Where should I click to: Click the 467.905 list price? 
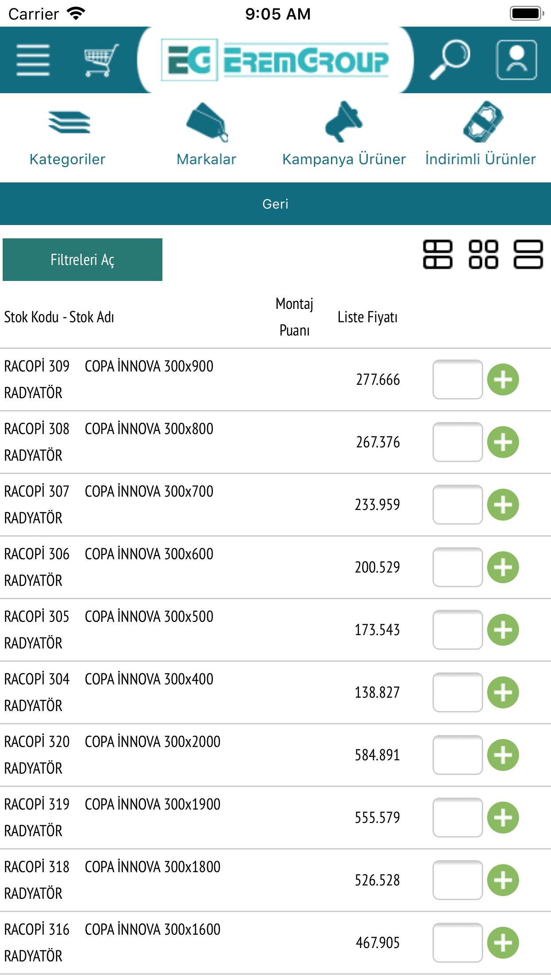[378, 943]
